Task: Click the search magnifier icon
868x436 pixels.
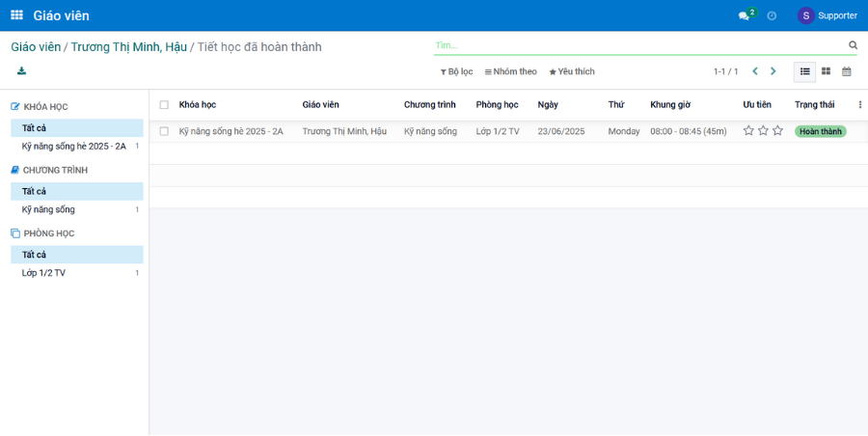Action: click(x=853, y=45)
